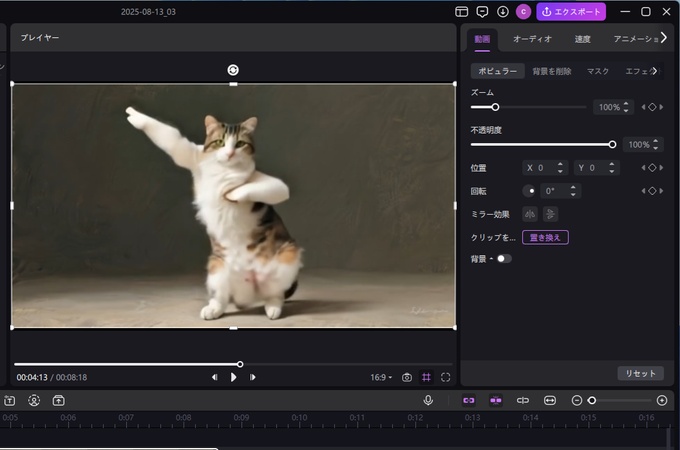Fit timeline to window icon
Viewport: 680px width, 450px height.
pyautogui.click(x=550, y=400)
